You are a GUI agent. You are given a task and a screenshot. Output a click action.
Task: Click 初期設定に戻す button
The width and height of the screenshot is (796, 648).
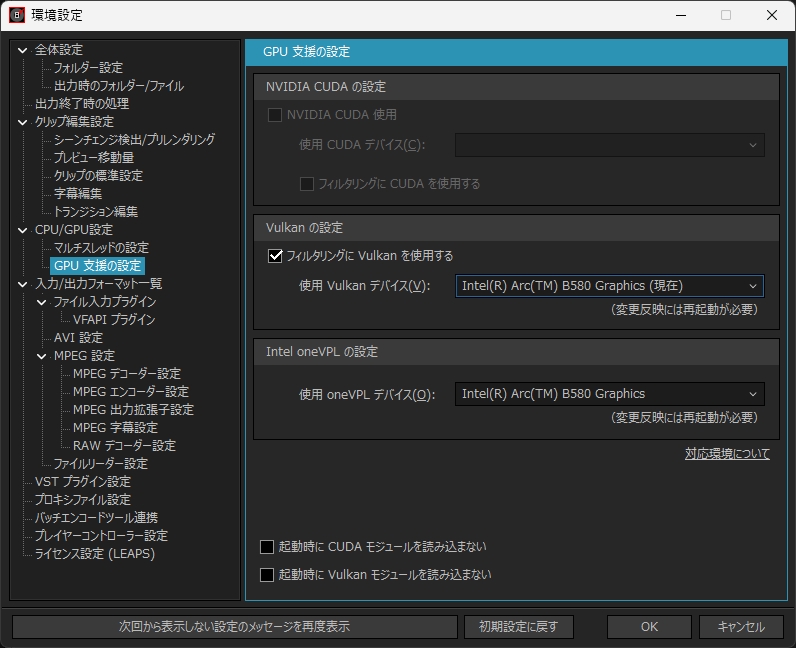pyautogui.click(x=519, y=627)
